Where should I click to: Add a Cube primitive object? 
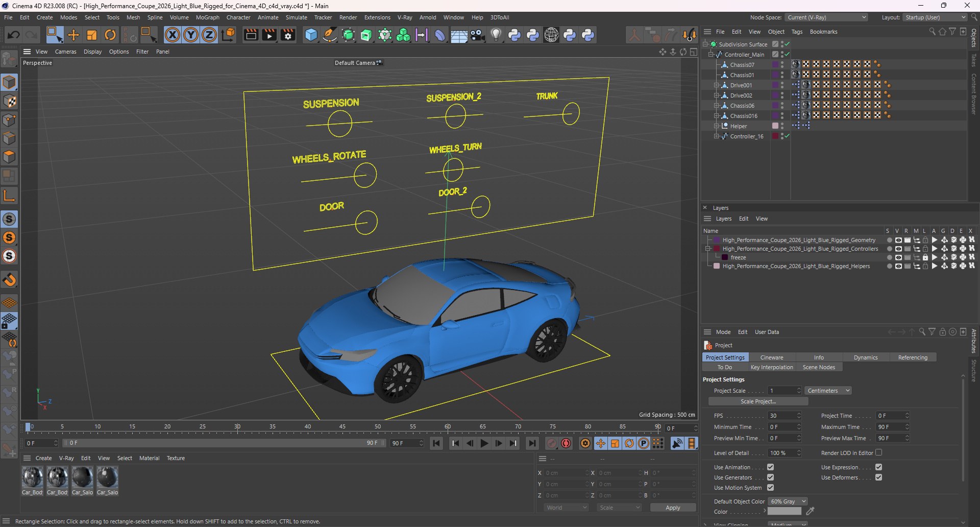[x=311, y=35]
